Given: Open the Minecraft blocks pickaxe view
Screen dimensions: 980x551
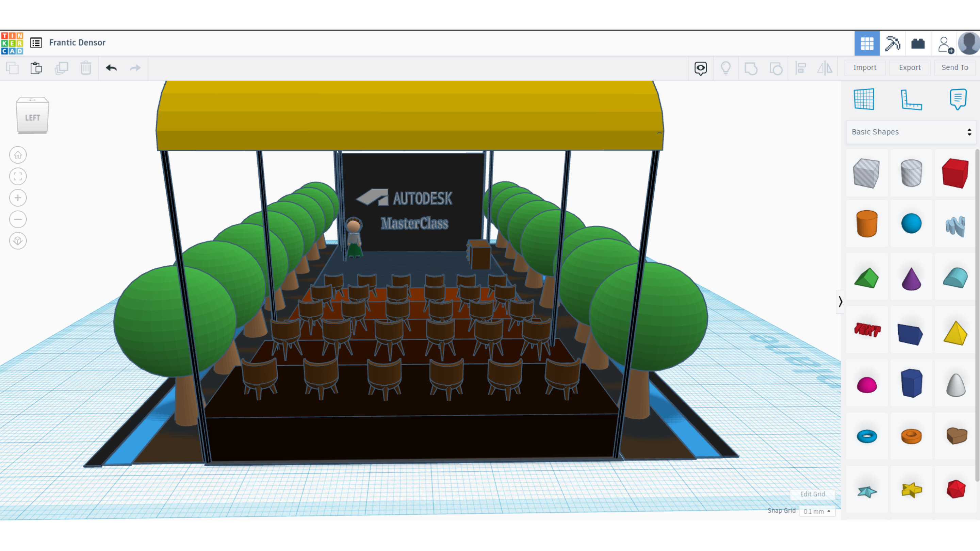Looking at the screenshot, I should pyautogui.click(x=892, y=43).
